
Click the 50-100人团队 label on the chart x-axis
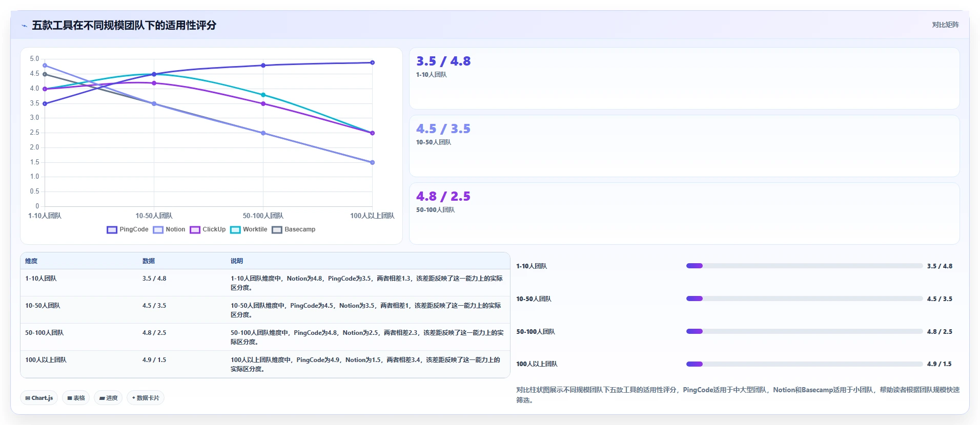point(263,216)
